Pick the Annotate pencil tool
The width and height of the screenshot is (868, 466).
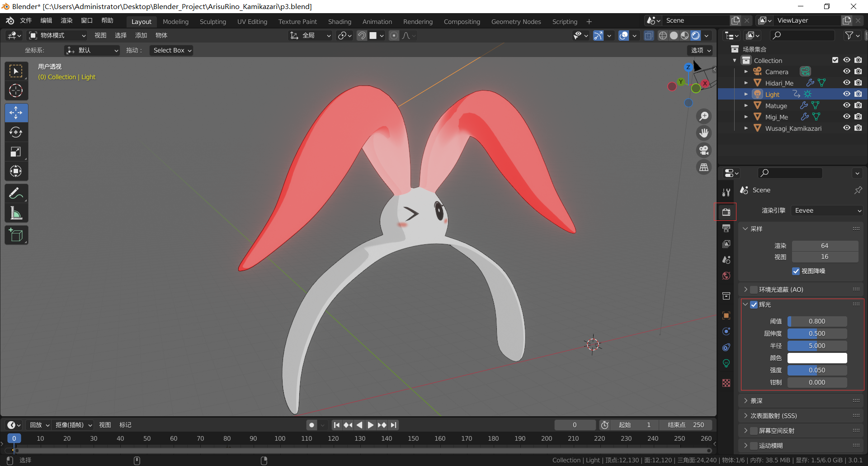click(x=16, y=193)
